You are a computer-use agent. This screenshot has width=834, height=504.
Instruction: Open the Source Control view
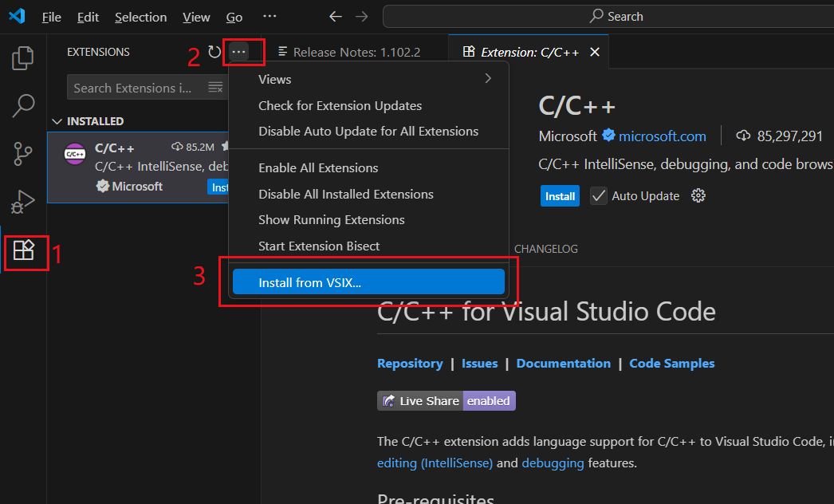23,154
